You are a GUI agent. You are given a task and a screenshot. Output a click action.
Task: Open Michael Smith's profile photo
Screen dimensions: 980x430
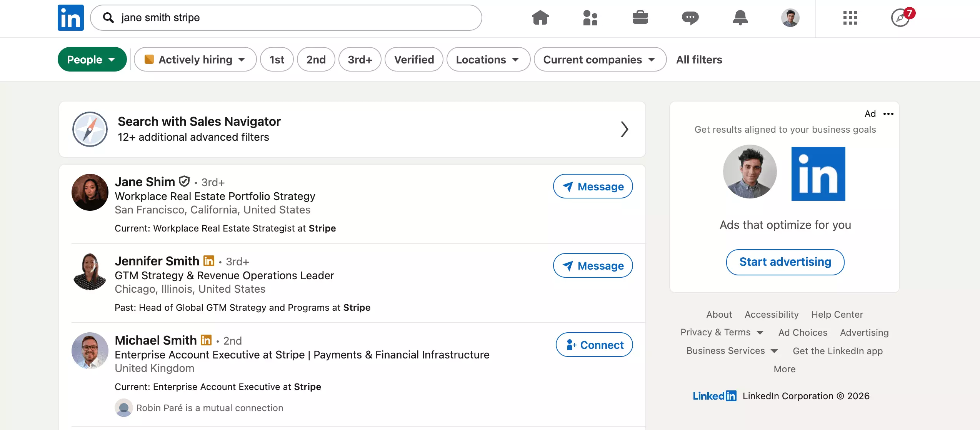(90, 351)
